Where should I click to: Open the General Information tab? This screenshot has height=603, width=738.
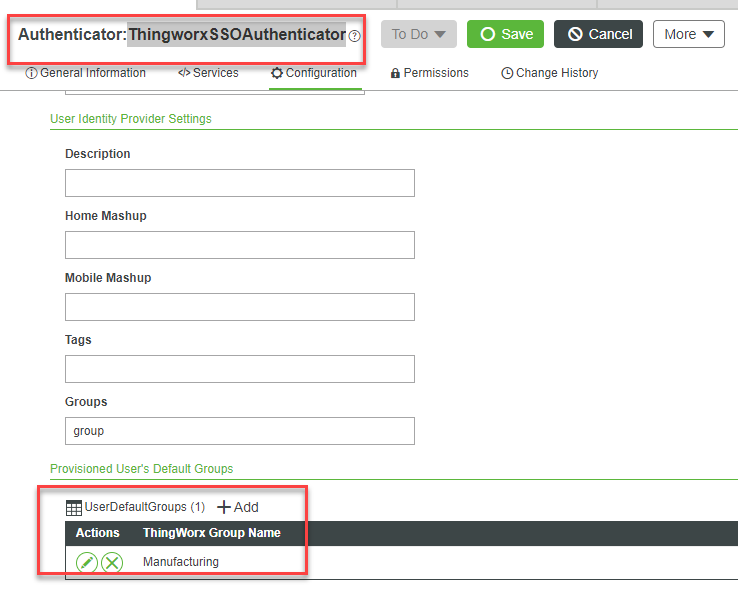[x=85, y=73]
